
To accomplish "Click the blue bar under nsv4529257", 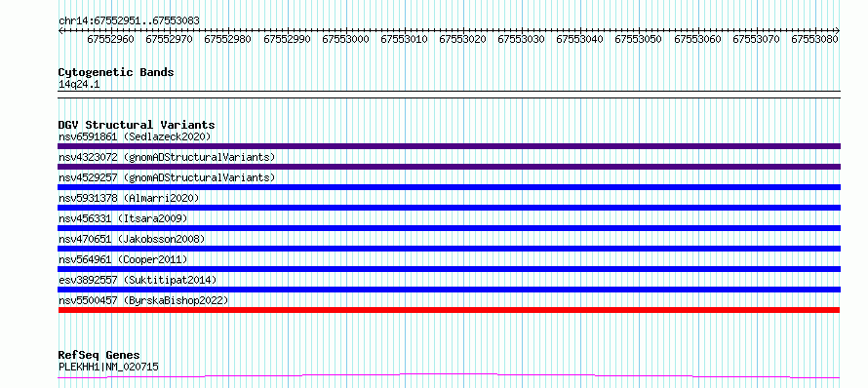I will click(x=449, y=187).
